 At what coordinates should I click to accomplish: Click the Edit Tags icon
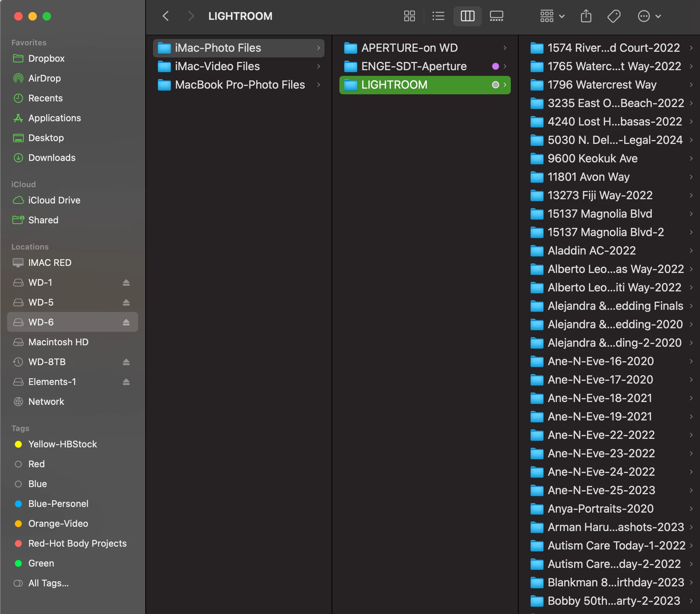(x=614, y=16)
